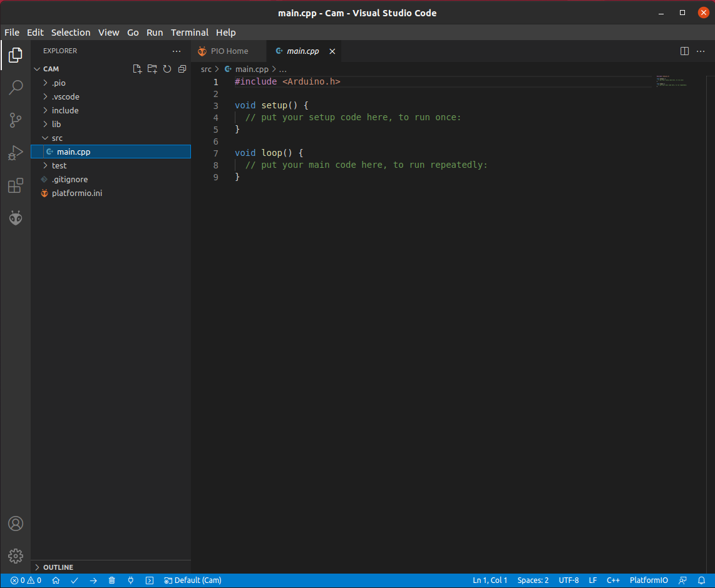Viewport: 715px width, 588px height.
Task: Open notifications bell in status bar
Action: pyautogui.click(x=701, y=580)
